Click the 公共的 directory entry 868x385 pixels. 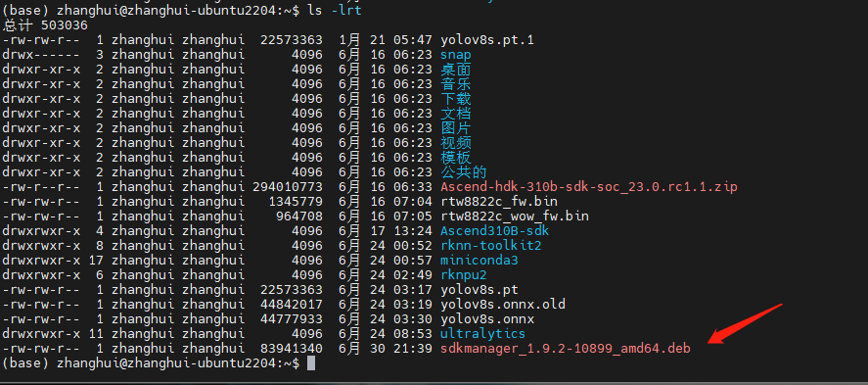[x=463, y=171]
